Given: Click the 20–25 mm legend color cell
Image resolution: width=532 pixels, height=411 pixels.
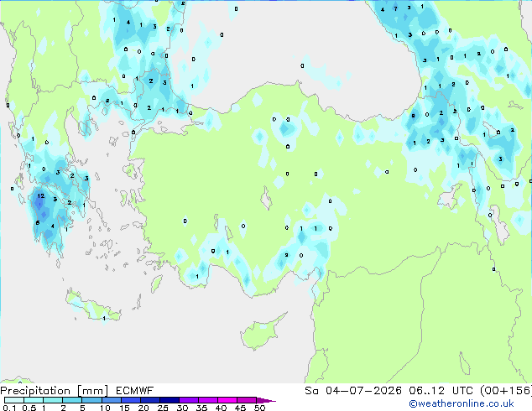Looking at the screenshot, I should (x=149, y=400).
